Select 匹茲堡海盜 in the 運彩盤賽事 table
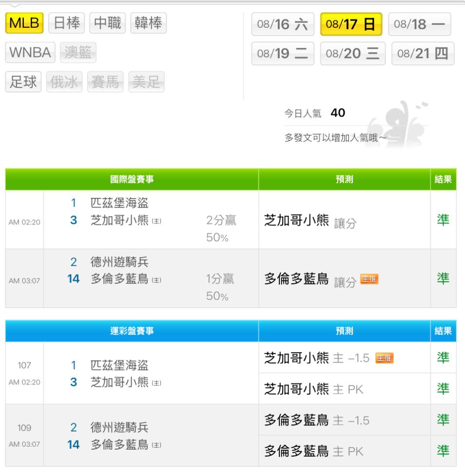465x476 pixels. pyautogui.click(x=119, y=365)
